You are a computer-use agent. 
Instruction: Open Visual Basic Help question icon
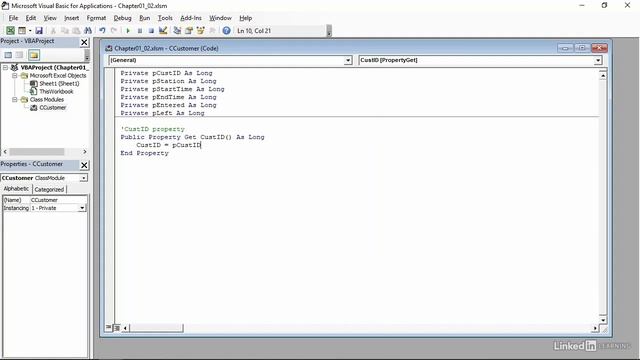(227, 31)
